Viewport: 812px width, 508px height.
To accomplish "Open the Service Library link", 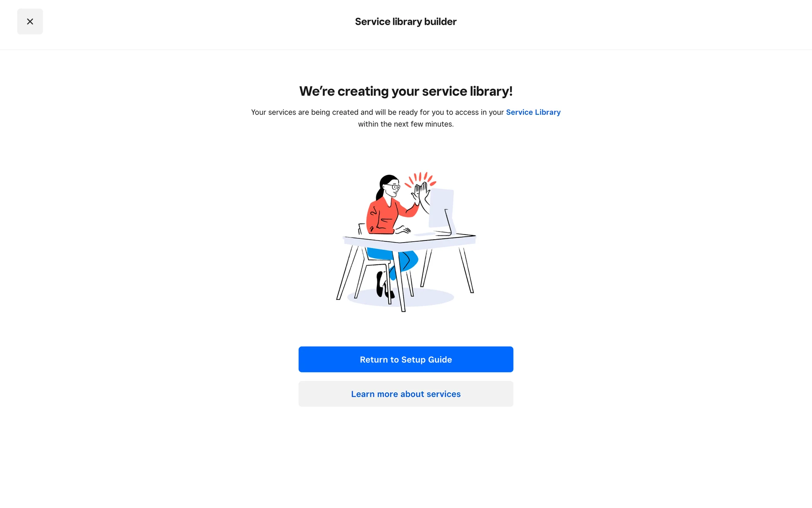I will click(x=533, y=112).
